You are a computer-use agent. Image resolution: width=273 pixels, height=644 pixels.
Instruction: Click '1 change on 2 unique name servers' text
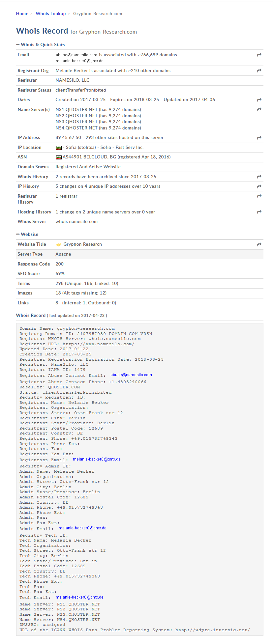pyautogui.click(x=105, y=212)
